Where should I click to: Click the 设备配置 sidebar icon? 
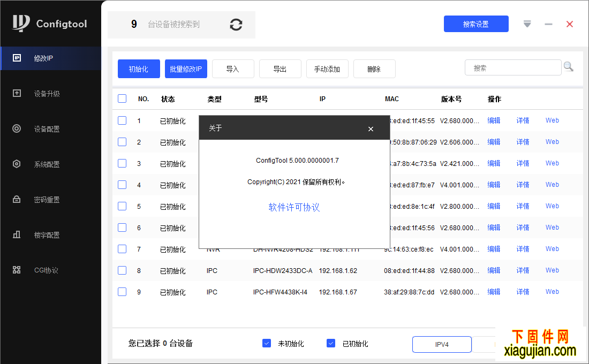[x=17, y=128]
